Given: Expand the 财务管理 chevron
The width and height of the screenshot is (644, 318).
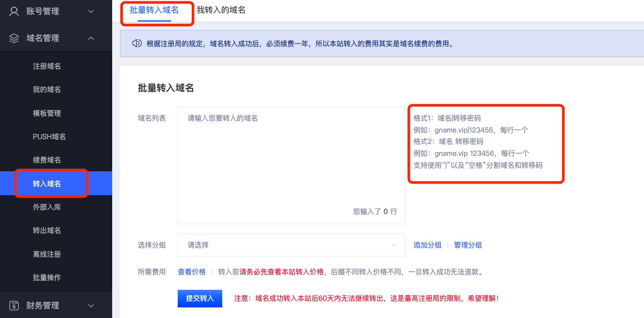Looking at the screenshot, I should tap(91, 305).
